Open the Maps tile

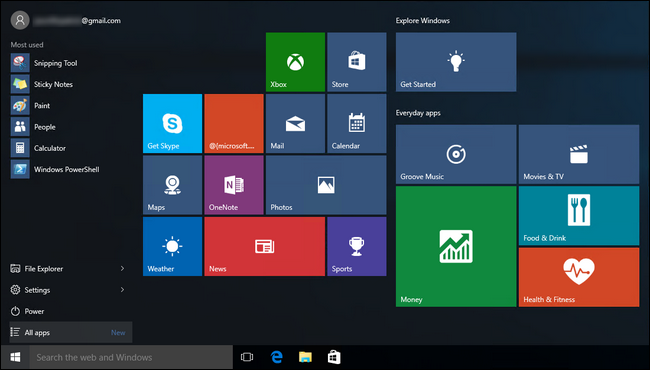(172, 185)
